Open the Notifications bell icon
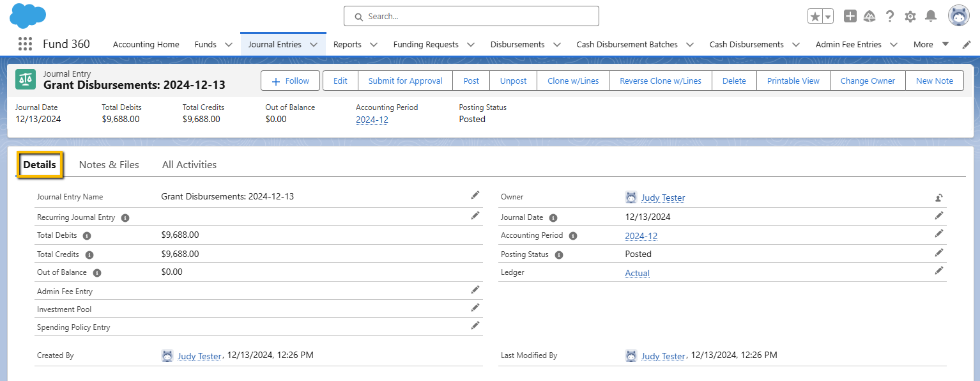 [x=931, y=16]
